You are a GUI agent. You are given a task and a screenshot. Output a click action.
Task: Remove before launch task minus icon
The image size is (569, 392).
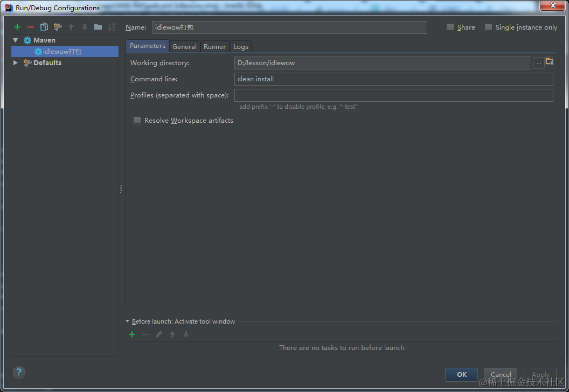pos(145,334)
